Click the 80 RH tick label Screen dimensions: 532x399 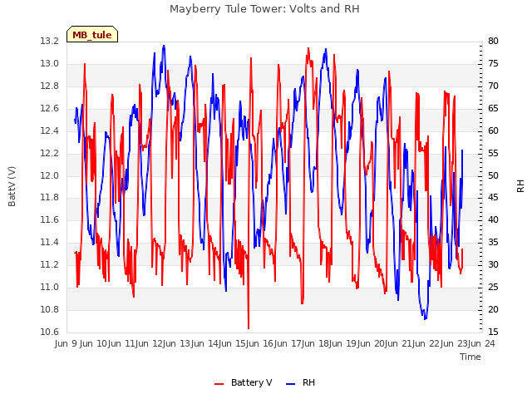click(493, 42)
